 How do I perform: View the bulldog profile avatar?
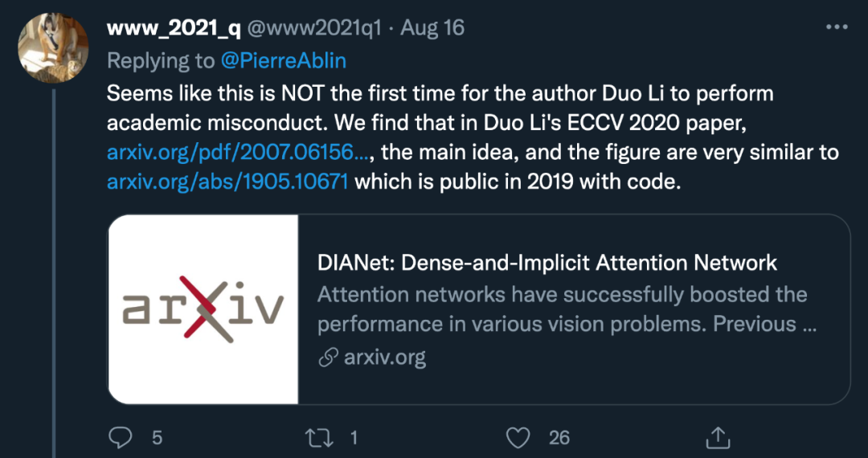pos(53,47)
